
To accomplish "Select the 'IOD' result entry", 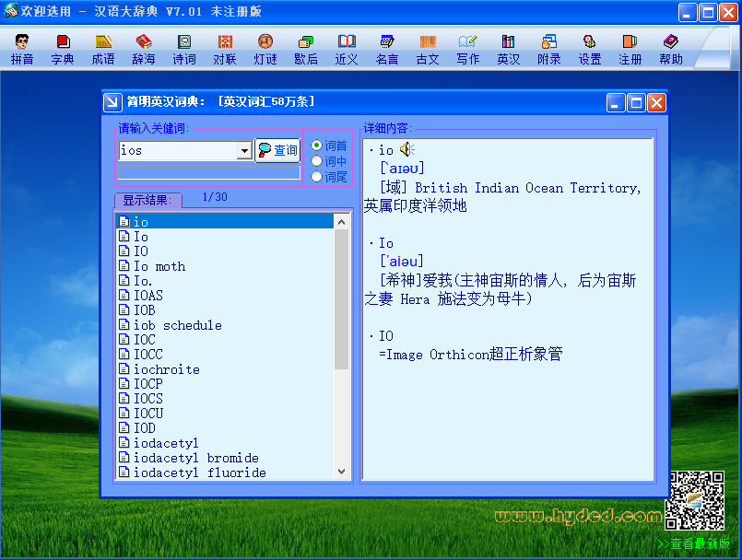I will [x=225, y=428].
